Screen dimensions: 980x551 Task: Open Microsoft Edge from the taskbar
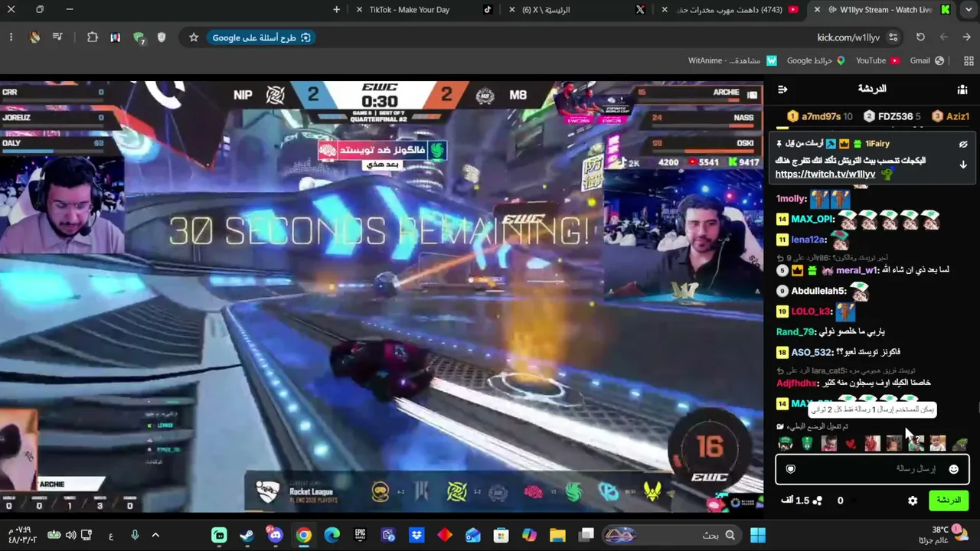pyautogui.click(x=332, y=535)
